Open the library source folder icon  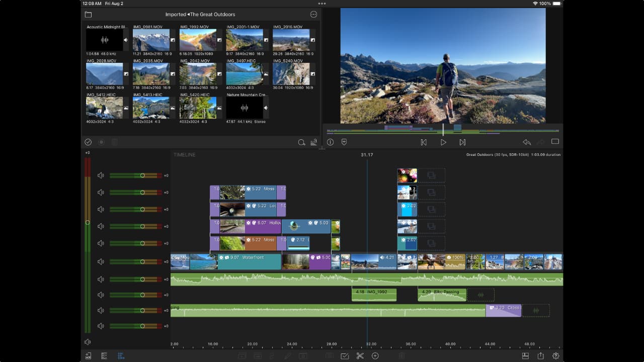(x=88, y=15)
